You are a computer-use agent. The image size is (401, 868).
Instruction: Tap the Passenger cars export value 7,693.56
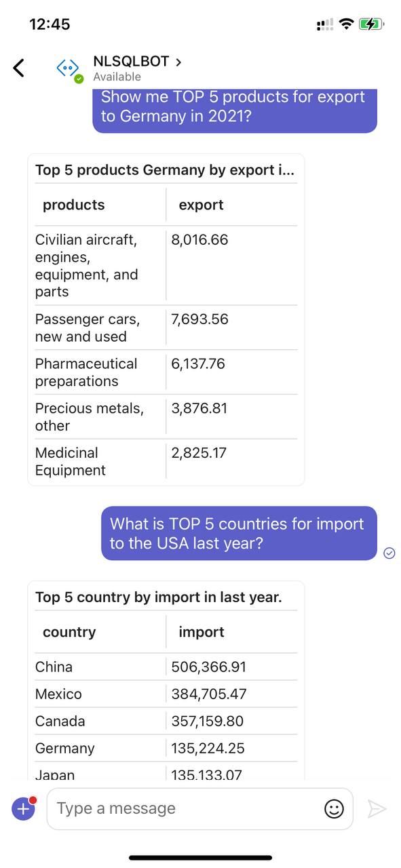click(x=200, y=319)
